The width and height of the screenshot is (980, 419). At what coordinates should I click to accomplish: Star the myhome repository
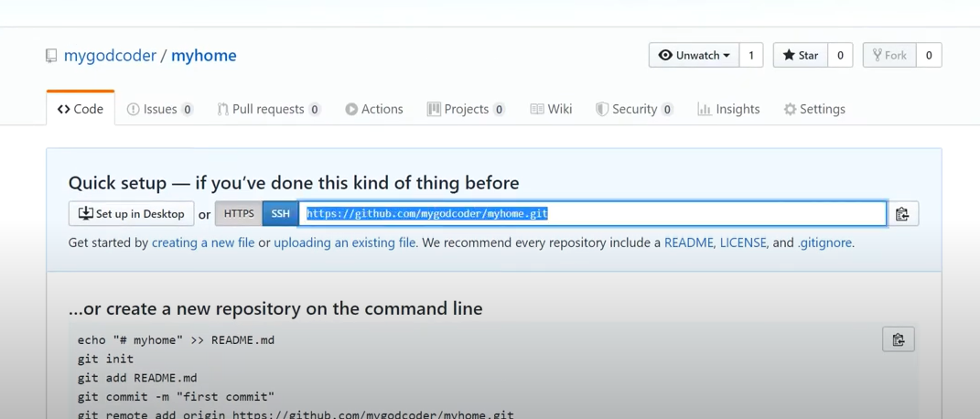click(801, 55)
